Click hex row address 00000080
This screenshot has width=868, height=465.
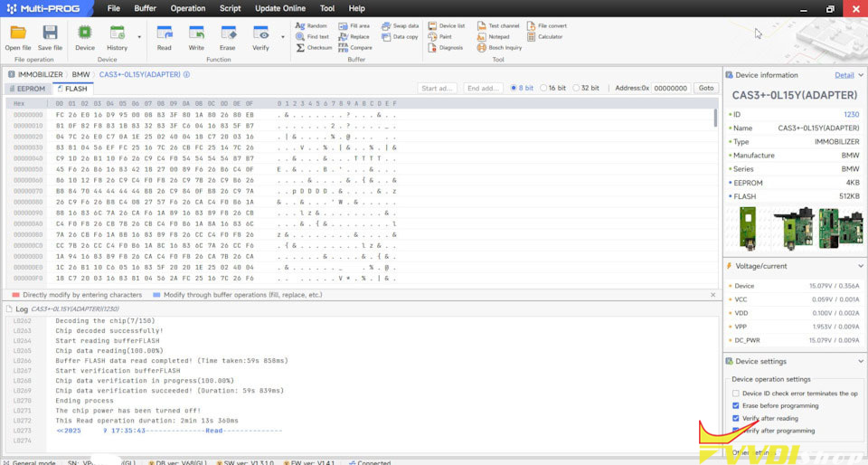[x=28, y=202]
